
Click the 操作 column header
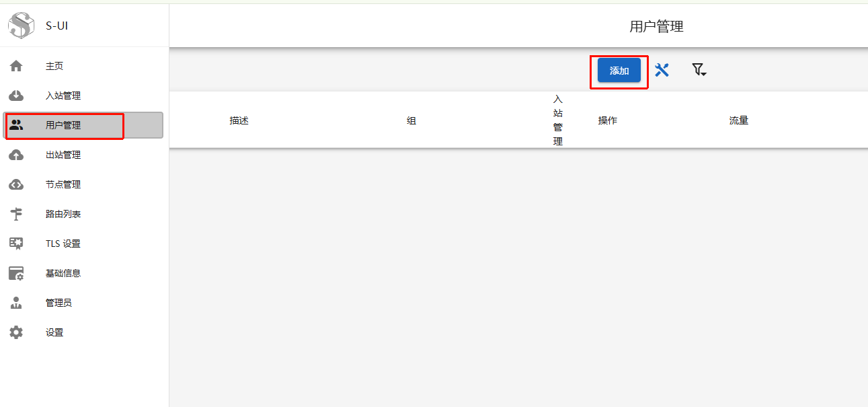tap(608, 120)
